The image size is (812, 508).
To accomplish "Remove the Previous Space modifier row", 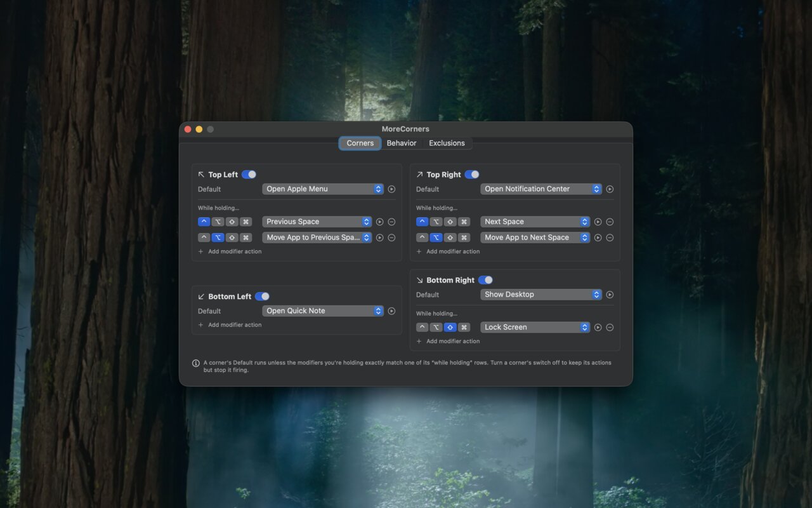I will [391, 222].
